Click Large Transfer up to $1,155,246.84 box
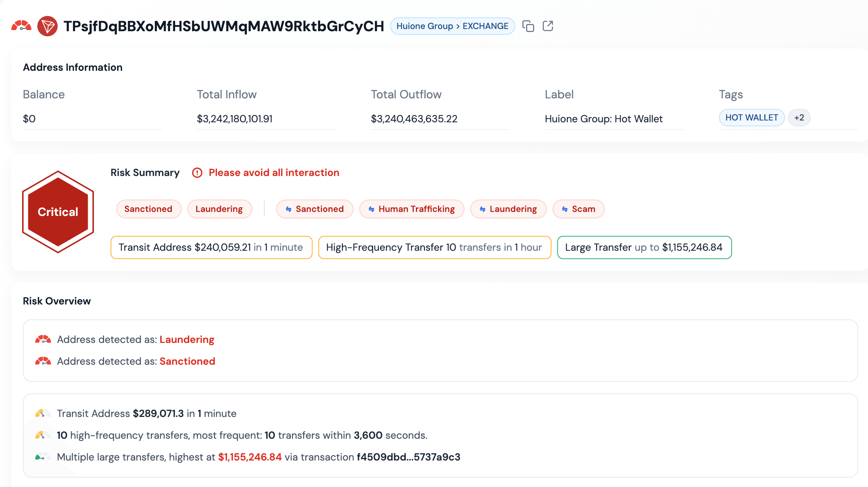868x487 pixels. [x=644, y=247]
